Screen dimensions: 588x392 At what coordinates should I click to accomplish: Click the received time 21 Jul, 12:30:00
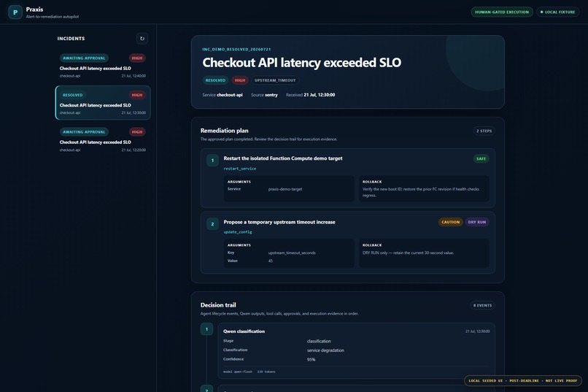pyautogui.click(x=319, y=95)
